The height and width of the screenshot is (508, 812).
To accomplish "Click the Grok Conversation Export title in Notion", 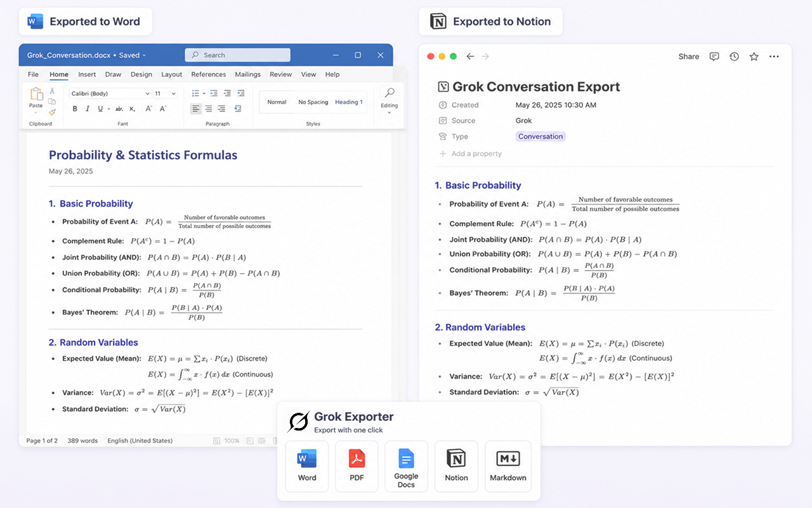I will coord(536,87).
